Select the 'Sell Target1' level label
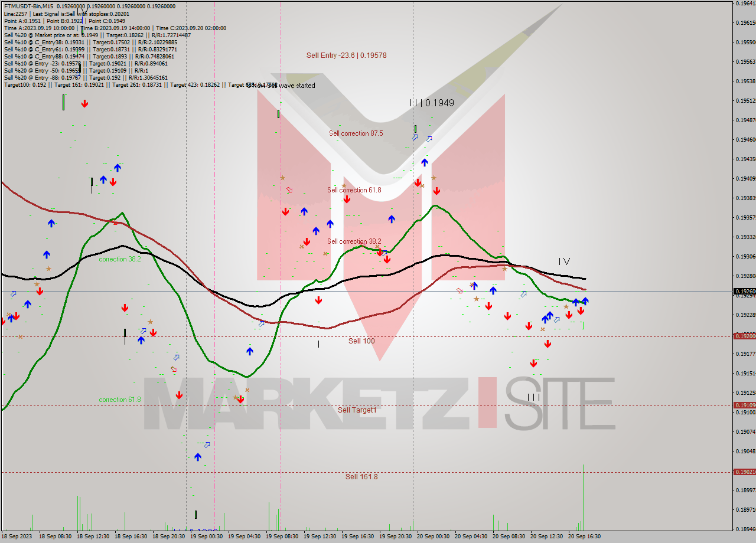The image size is (756, 543). coord(357,410)
